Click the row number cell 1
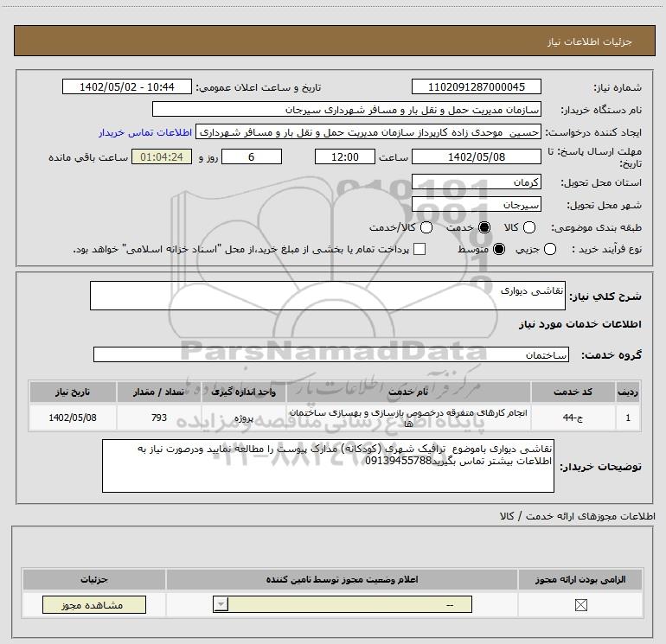Screen dimensions: 666x644 [628, 418]
